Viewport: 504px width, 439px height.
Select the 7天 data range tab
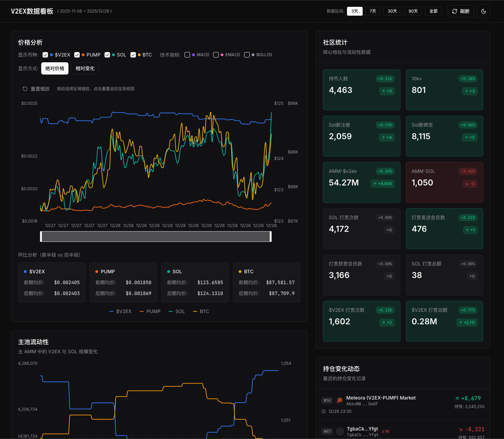[373, 11]
